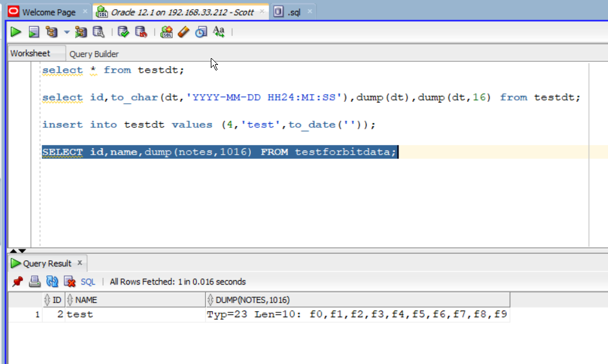Clear the worksheet using the eraser icon

pos(184,32)
